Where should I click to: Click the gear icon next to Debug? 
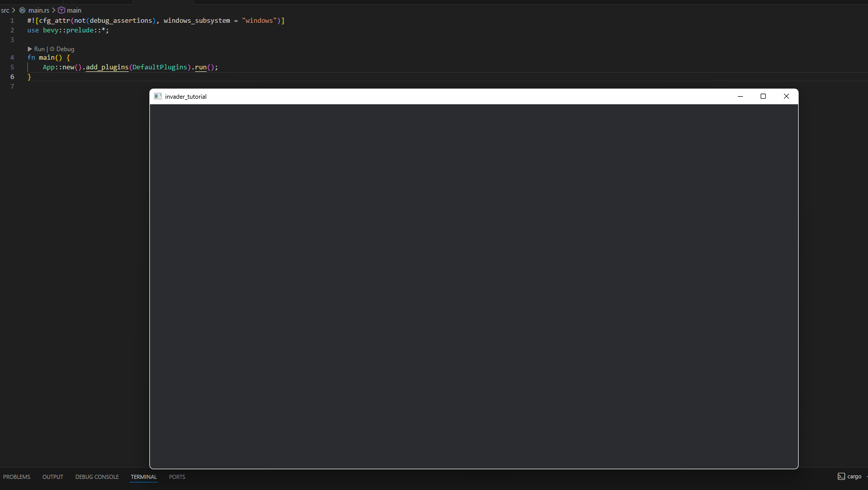[x=52, y=49]
